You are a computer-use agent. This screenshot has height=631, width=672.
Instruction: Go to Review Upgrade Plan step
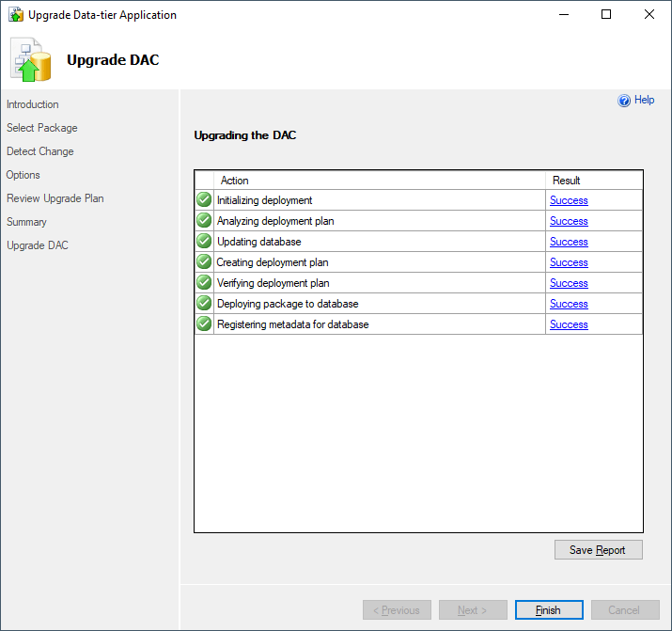[x=55, y=198]
